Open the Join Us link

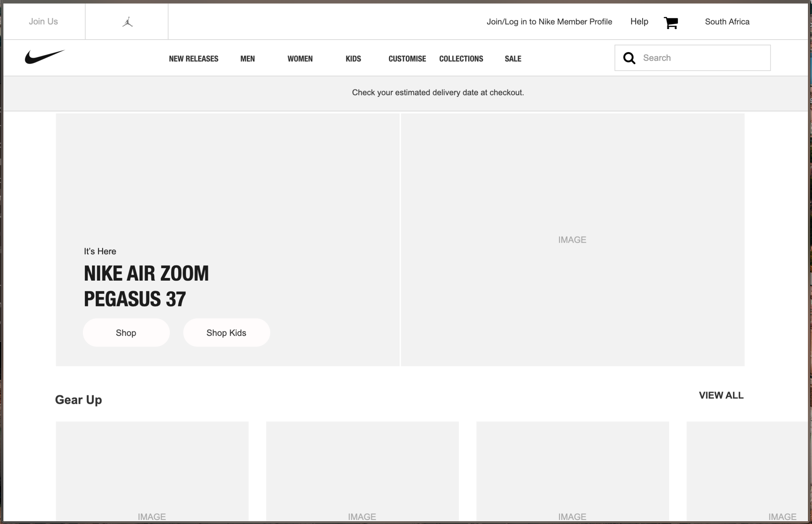(x=43, y=21)
